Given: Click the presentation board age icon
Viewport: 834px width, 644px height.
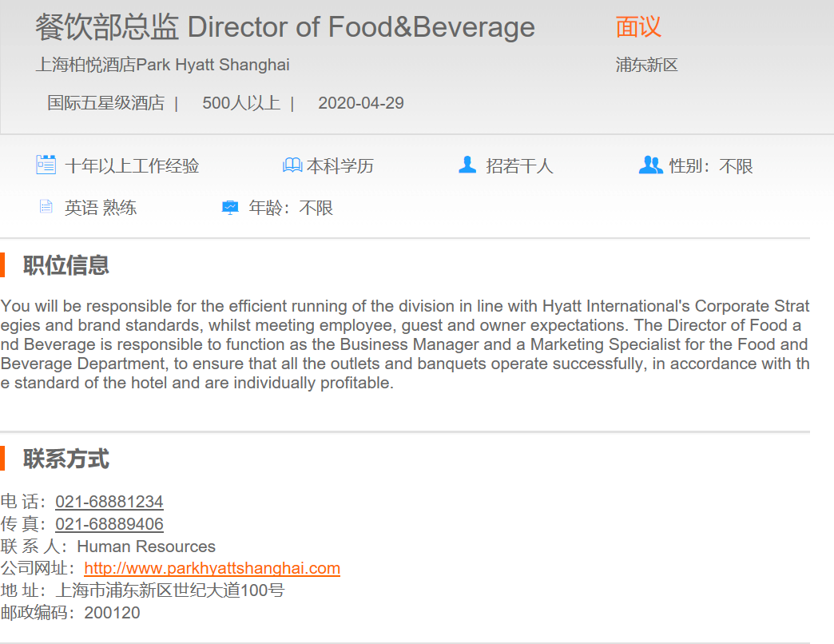Looking at the screenshot, I should pos(230,208).
